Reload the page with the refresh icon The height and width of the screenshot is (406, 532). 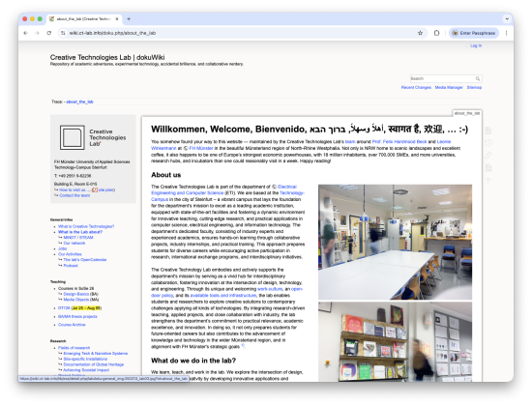coord(49,33)
